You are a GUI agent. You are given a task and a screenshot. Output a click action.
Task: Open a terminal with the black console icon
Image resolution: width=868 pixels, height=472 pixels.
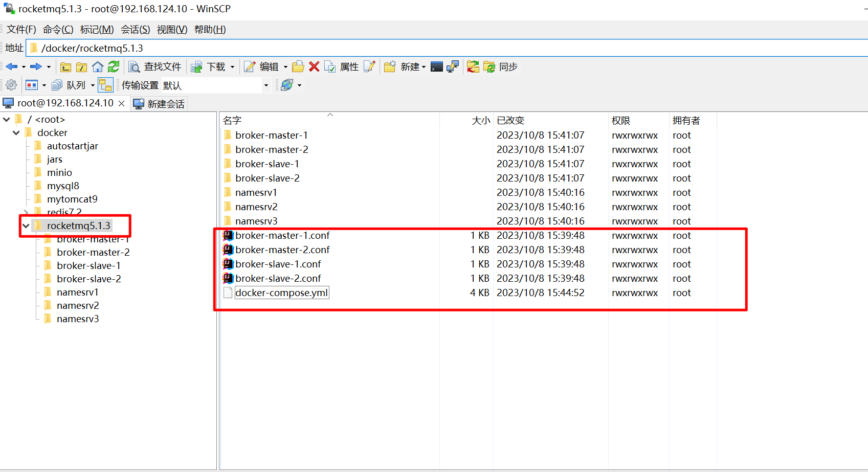coord(437,66)
